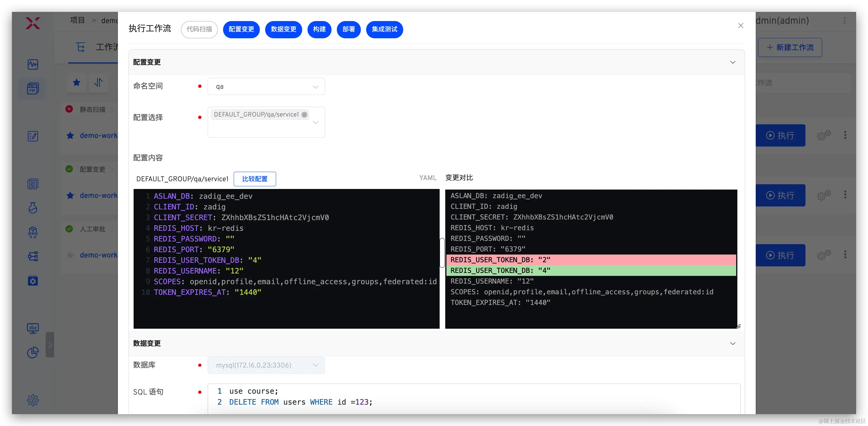This screenshot has height=426, width=868.
Task: Collapse the 数据变更 section chevron
Action: (x=733, y=343)
